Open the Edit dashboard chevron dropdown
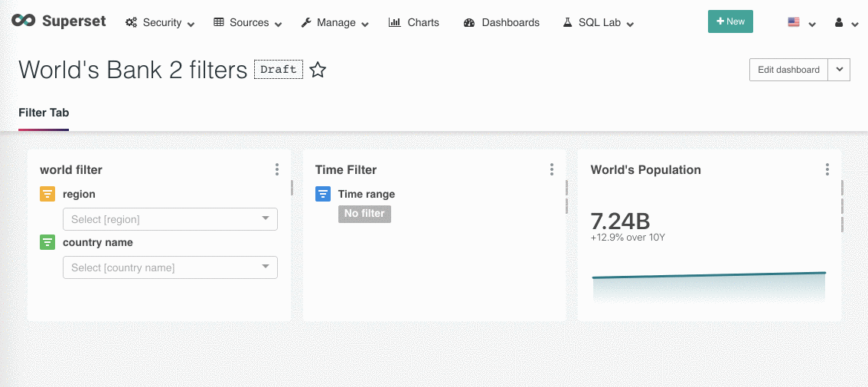Image resolution: width=868 pixels, height=387 pixels. pos(839,70)
